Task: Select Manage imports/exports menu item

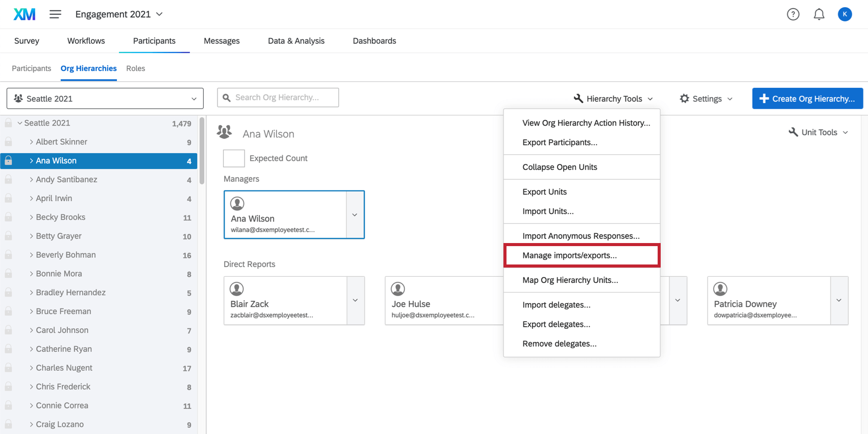Action: click(569, 255)
